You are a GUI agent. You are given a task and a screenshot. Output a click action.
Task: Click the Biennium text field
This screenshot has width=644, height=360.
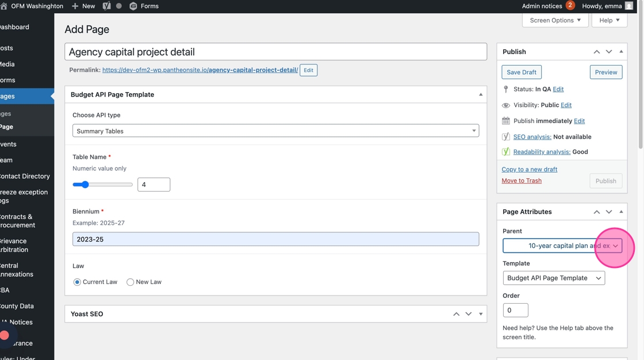pos(275,239)
